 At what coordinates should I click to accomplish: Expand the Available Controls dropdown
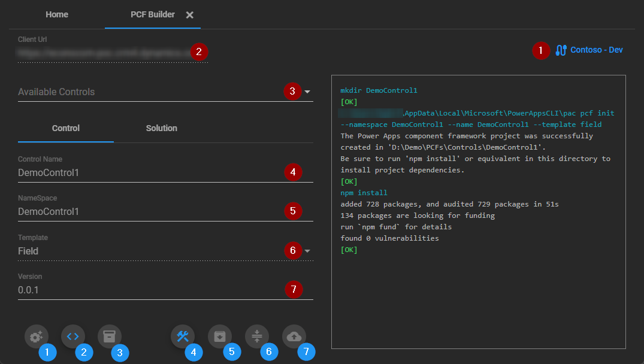[307, 92]
